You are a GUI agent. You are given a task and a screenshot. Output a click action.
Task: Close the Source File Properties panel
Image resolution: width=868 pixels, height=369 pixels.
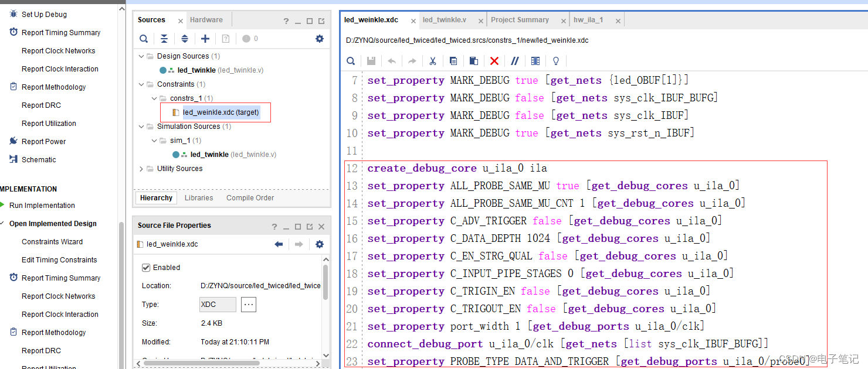[321, 227]
